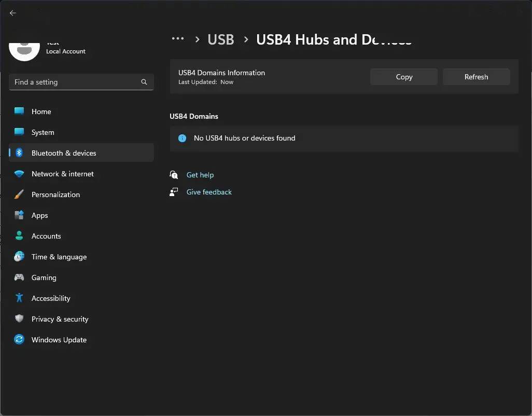This screenshot has width=532, height=416.
Task: Click the Personalization paintbrush icon
Action: [19, 195]
